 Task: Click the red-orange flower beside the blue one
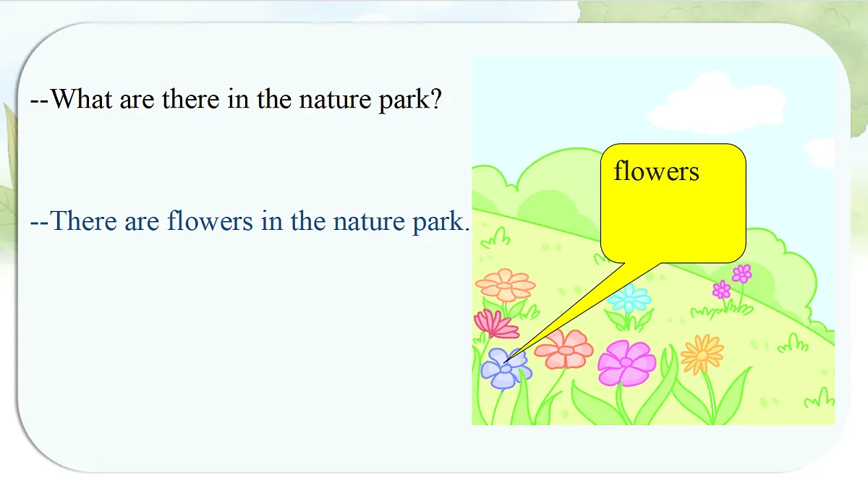point(564,348)
